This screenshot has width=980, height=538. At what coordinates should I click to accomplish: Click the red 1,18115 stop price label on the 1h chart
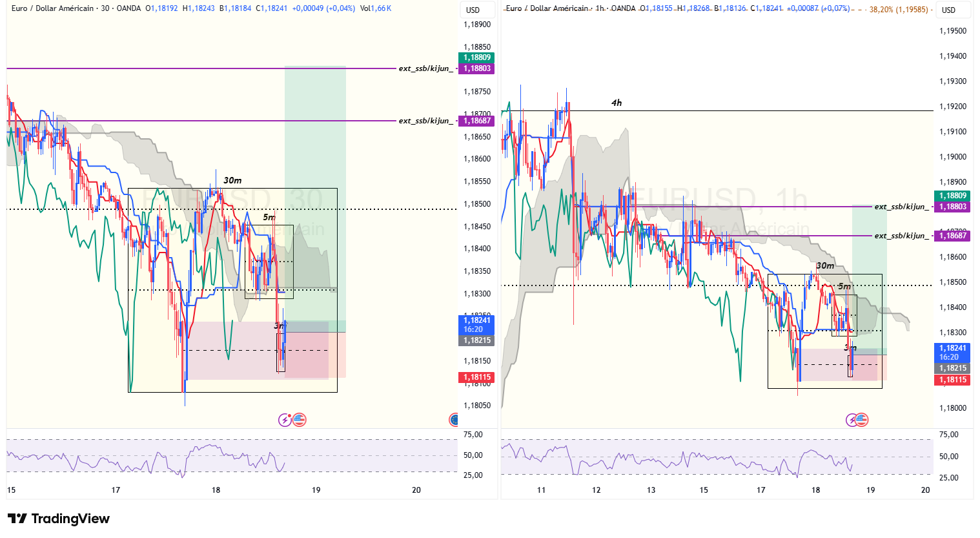pyautogui.click(x=953, y=380)
